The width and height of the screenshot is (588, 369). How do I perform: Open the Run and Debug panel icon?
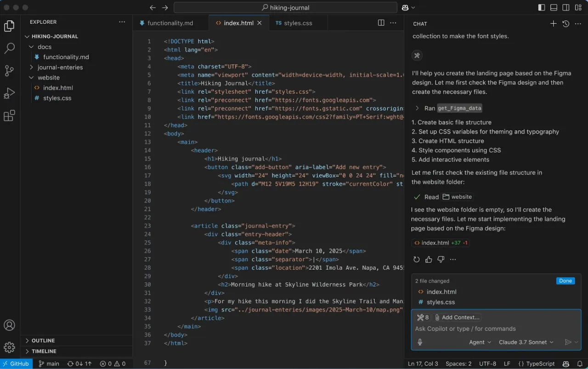tap(10, 93)
